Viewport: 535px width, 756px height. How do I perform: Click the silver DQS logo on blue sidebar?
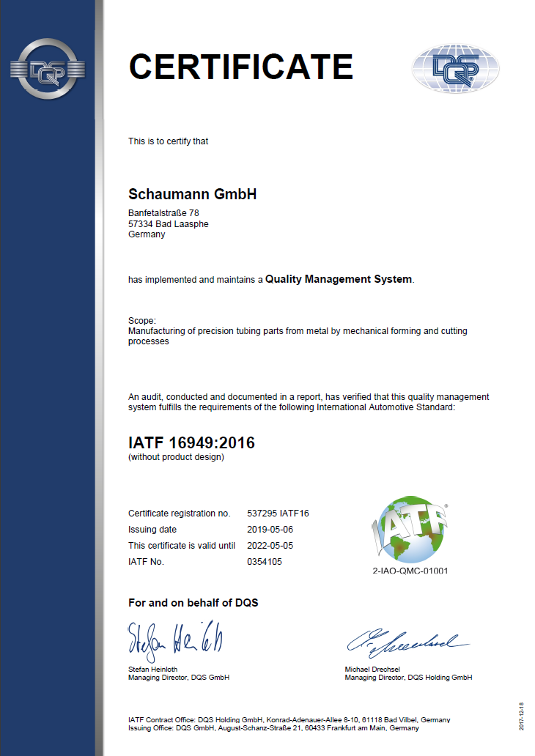tap(47, 70)
